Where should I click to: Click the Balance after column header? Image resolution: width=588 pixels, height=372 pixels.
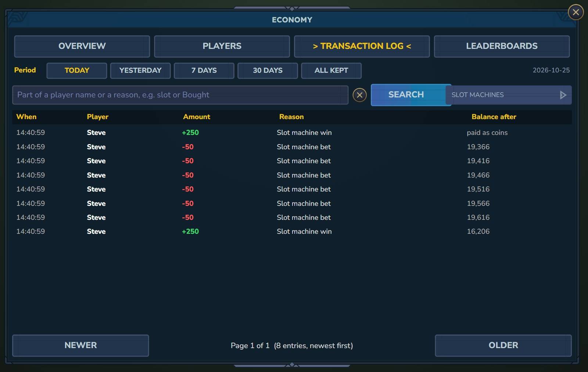pos(494,117)
